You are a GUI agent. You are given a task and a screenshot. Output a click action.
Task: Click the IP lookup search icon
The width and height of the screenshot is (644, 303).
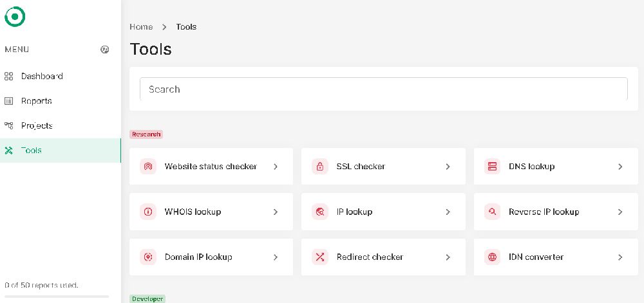pyautogui.click(x=320, y=212)
